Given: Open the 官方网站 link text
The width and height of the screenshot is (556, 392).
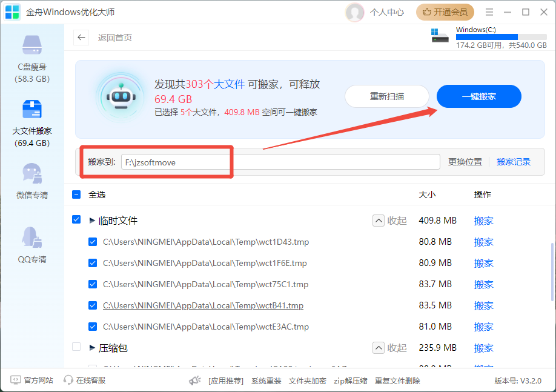Looking at the screenshot, I should pyautogui.click(x=38, y=380).
